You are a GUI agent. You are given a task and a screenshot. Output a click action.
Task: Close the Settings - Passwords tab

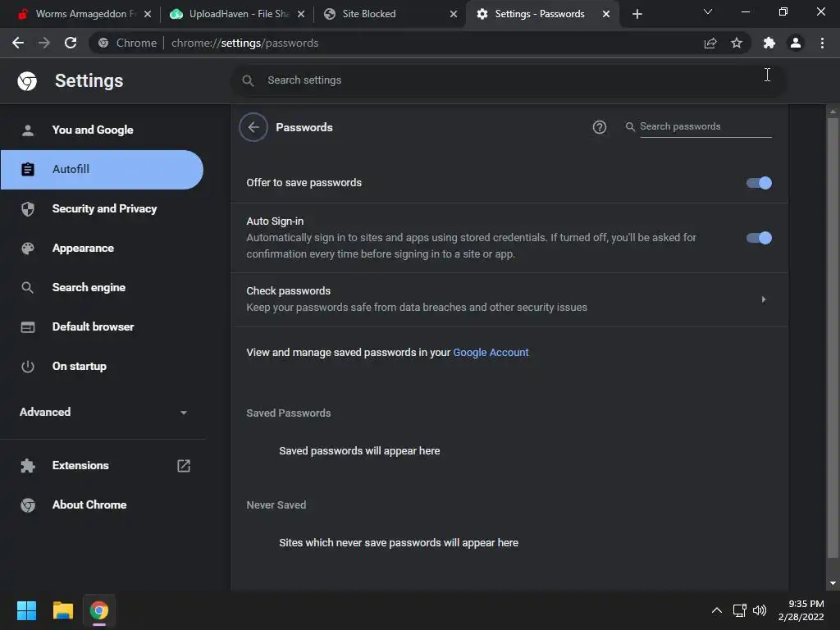point(606,14)
